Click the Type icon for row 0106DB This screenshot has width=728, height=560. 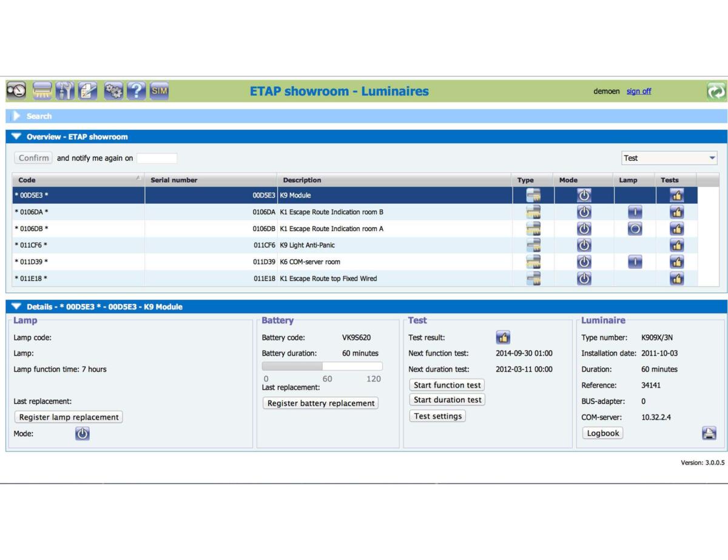(533, 229)
